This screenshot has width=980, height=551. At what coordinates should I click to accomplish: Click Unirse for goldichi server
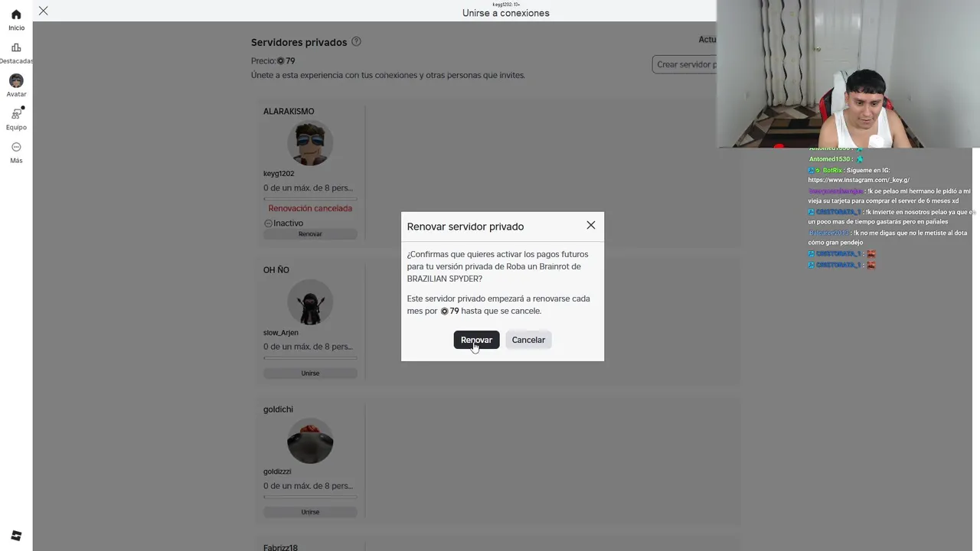coord(310,512)
